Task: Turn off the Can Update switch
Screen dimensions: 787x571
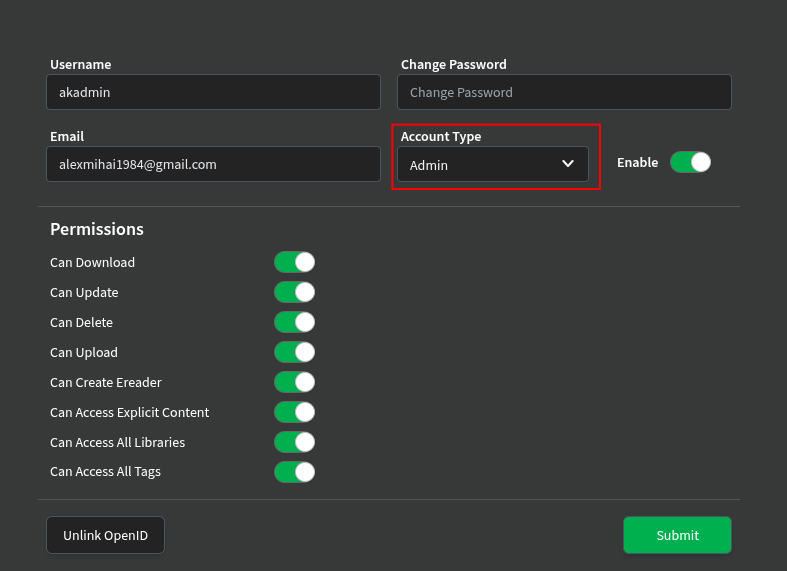Action: (x=294, y=292)
